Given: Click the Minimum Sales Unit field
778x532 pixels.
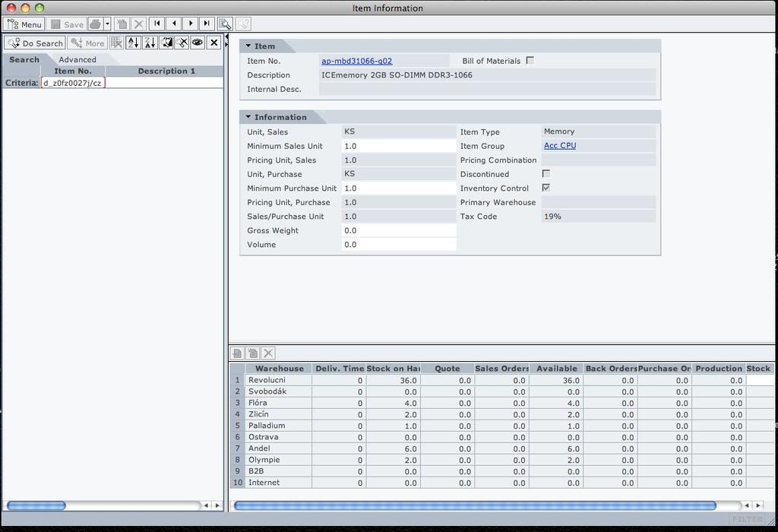Looking at the screenshot, I should pyautogui.click(x=399, y=146).
